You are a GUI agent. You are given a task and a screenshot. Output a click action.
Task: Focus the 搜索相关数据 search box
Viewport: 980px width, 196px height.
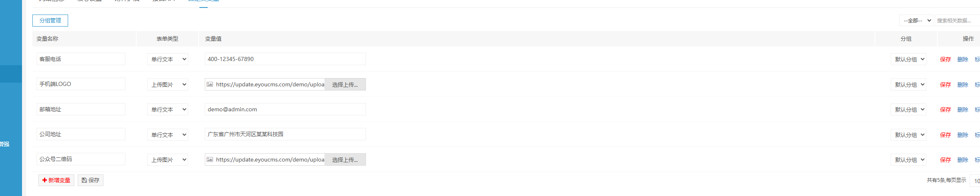tap(957, 20)
